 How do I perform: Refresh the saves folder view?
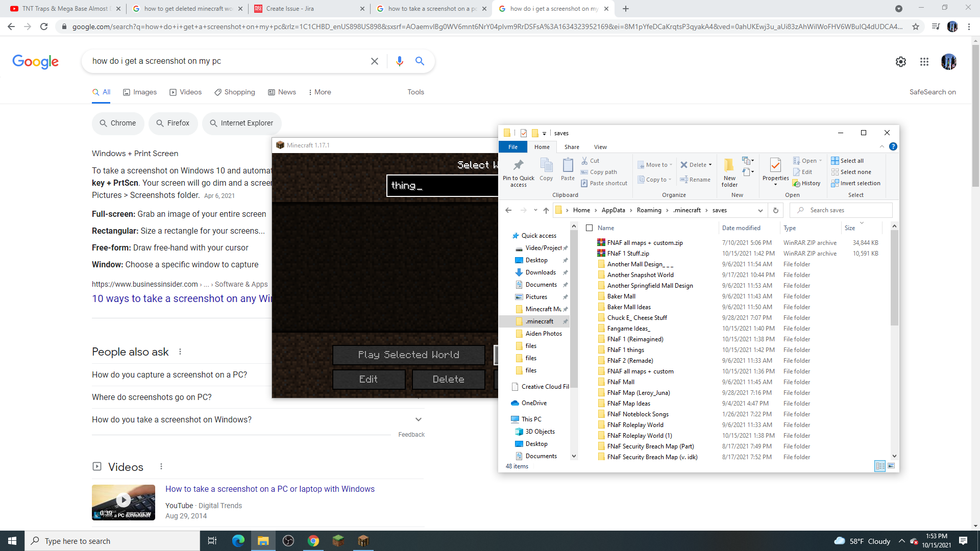coord(776,210)
